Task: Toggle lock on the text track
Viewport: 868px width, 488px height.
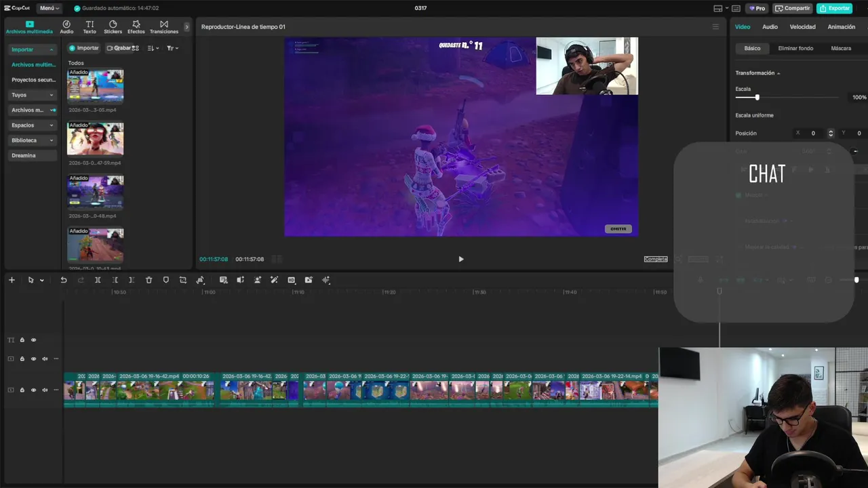Action: click(22, 340)
